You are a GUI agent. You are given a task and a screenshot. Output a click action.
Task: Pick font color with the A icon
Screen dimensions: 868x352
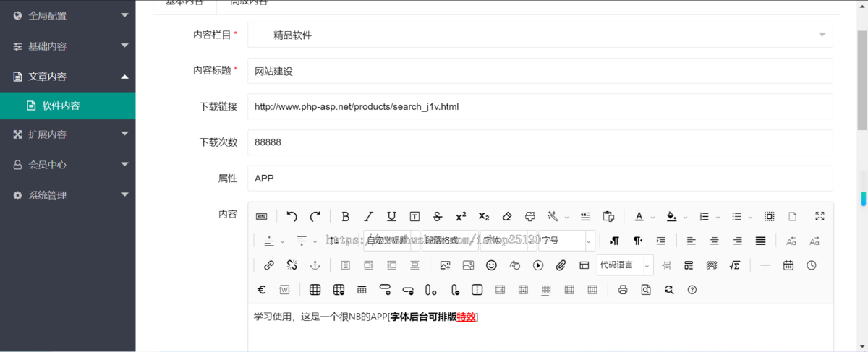pyautogui.click(x=639, y=216)
